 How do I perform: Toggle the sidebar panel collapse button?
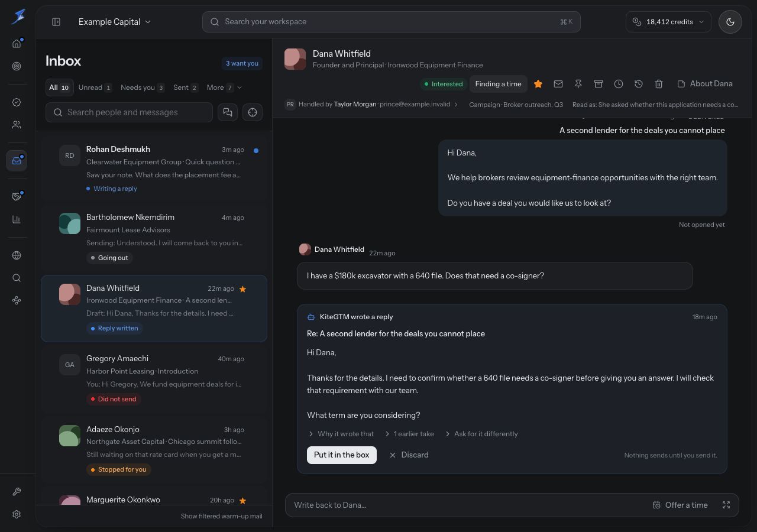click(56, 22)
